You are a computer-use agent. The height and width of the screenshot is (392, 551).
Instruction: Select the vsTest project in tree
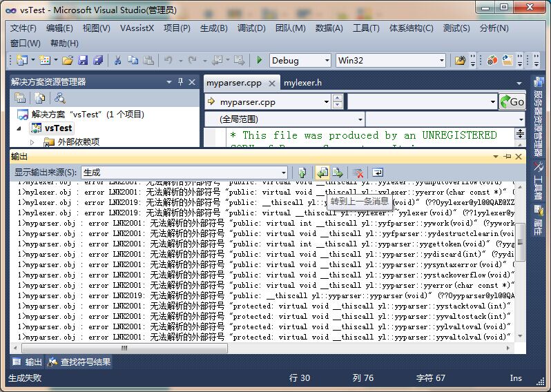point(52,128)
